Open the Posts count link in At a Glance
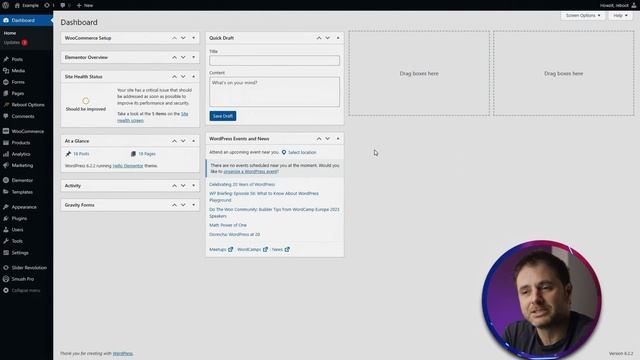The width and height of the screenshot is (640, 360). tap(81, 154)
